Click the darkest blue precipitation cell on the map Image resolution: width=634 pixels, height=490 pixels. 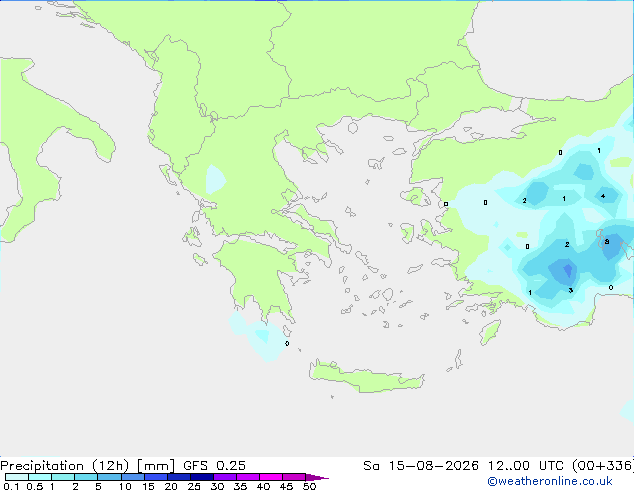(x=568, y=270)
